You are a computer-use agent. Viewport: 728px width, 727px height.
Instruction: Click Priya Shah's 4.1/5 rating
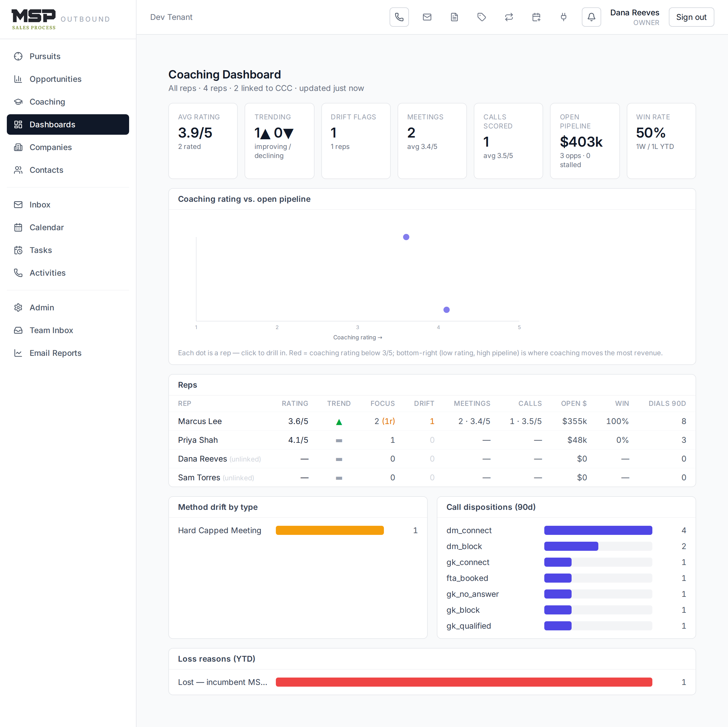(298, 440)
